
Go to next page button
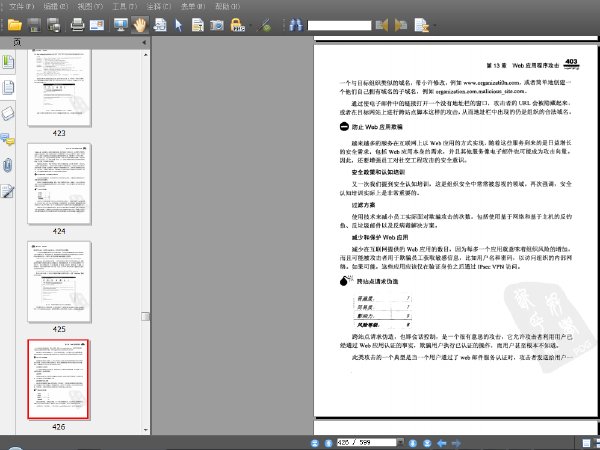tap(412, 443)
